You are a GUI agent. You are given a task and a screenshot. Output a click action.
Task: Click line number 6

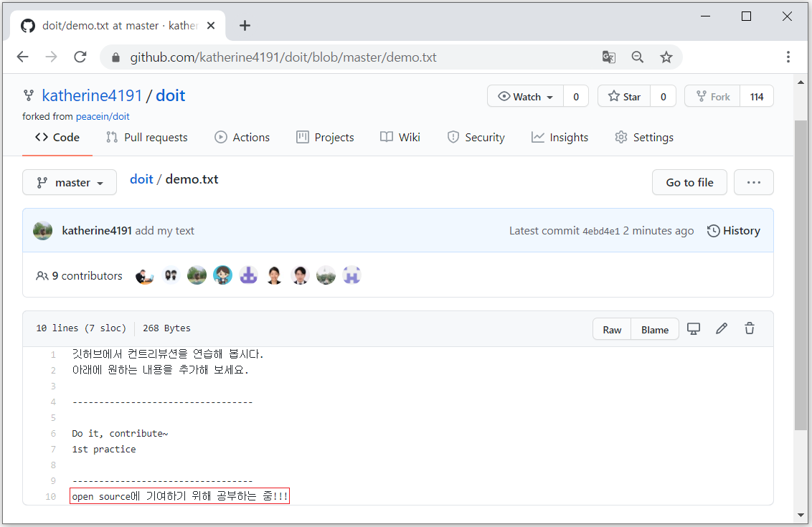(53, 434)
